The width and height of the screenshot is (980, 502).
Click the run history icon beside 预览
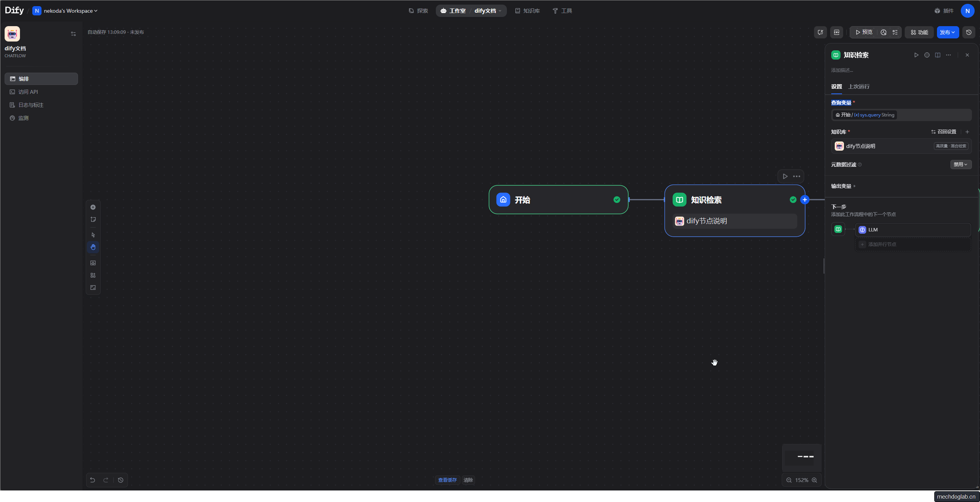884,32
